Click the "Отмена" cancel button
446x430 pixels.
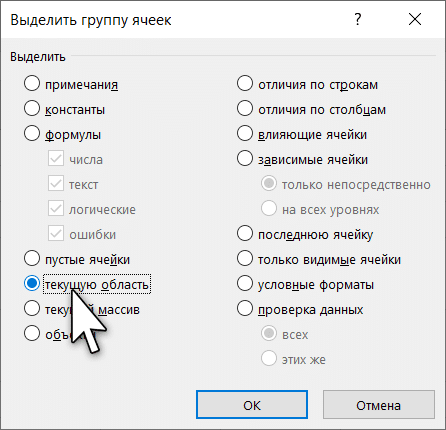pos(379,405)
